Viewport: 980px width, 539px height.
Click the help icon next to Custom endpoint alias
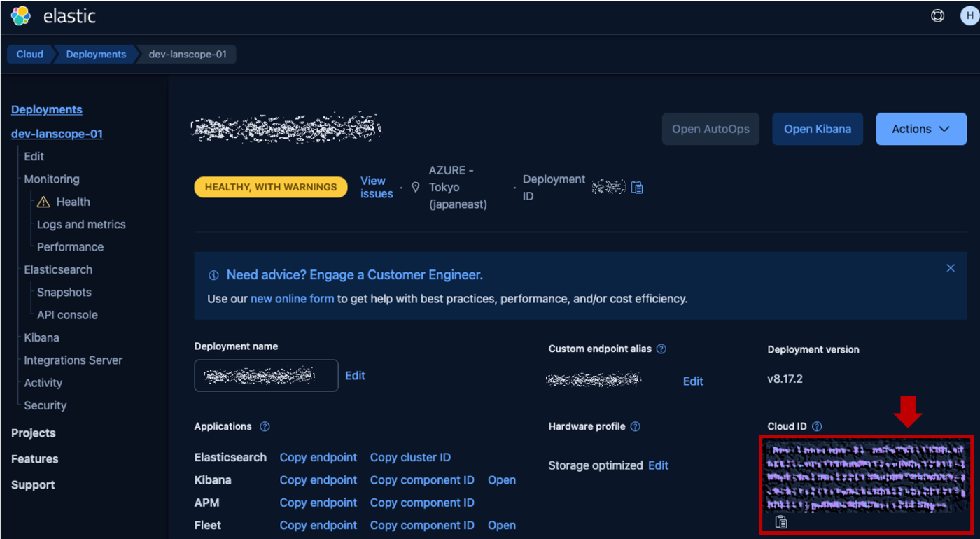(661, 349)
